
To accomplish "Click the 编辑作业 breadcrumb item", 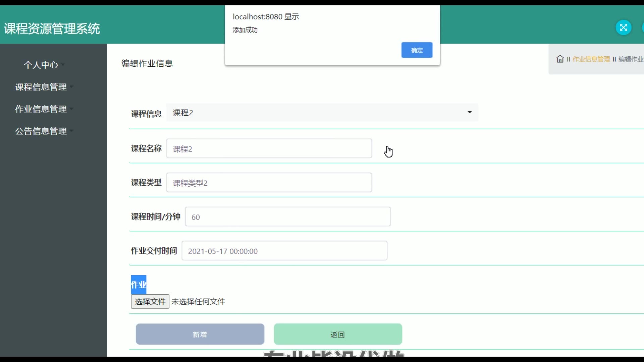I will point(631,59).
